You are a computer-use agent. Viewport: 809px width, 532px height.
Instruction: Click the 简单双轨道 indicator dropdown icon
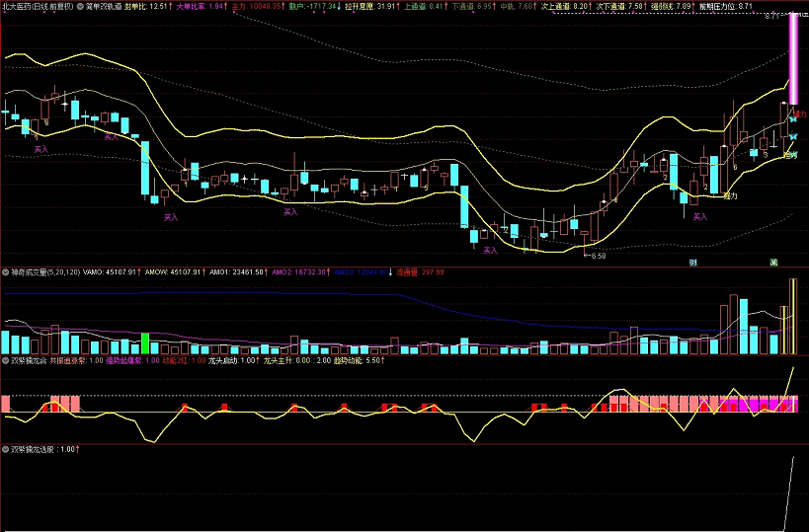(x=80, y=7)
